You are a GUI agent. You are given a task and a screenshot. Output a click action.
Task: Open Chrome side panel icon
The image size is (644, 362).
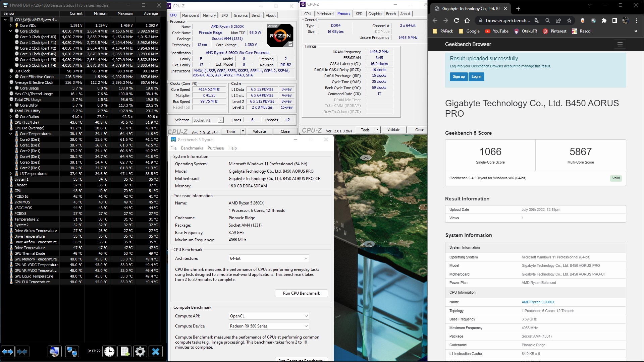point(615,20)
